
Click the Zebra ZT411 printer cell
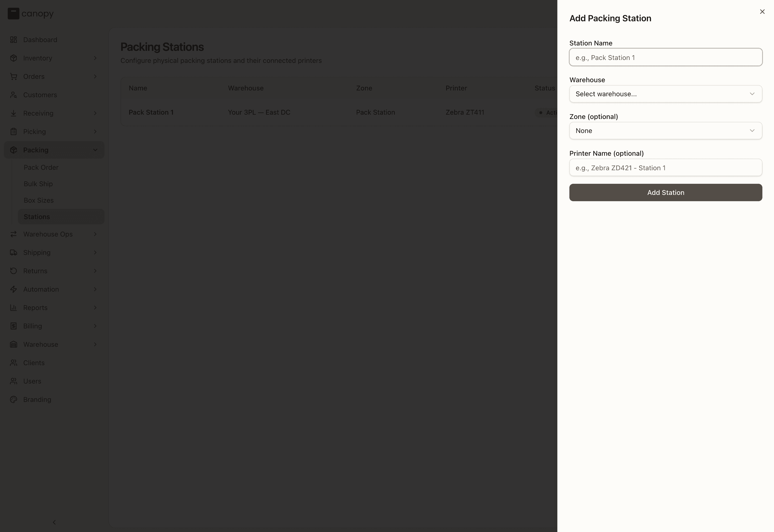pos(465,112)
